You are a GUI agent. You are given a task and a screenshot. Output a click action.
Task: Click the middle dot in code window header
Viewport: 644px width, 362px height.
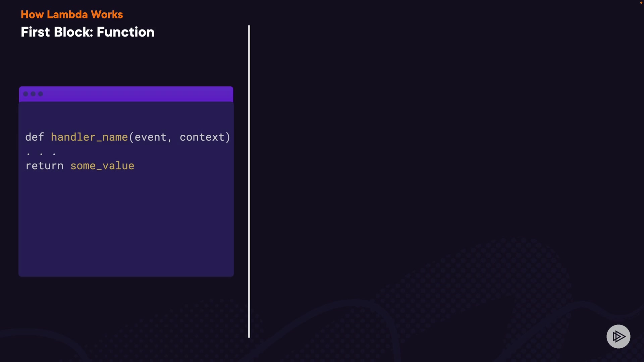tap(33, 94)
